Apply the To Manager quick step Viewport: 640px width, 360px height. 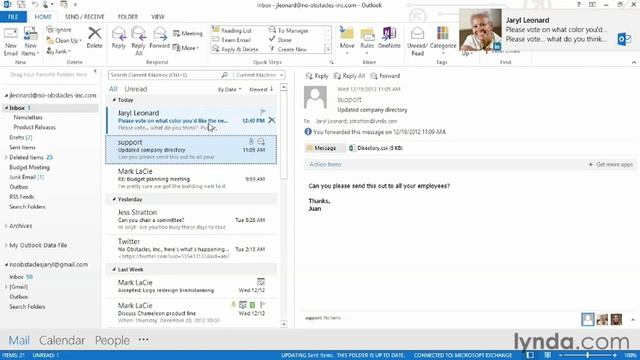click(289, 31)
